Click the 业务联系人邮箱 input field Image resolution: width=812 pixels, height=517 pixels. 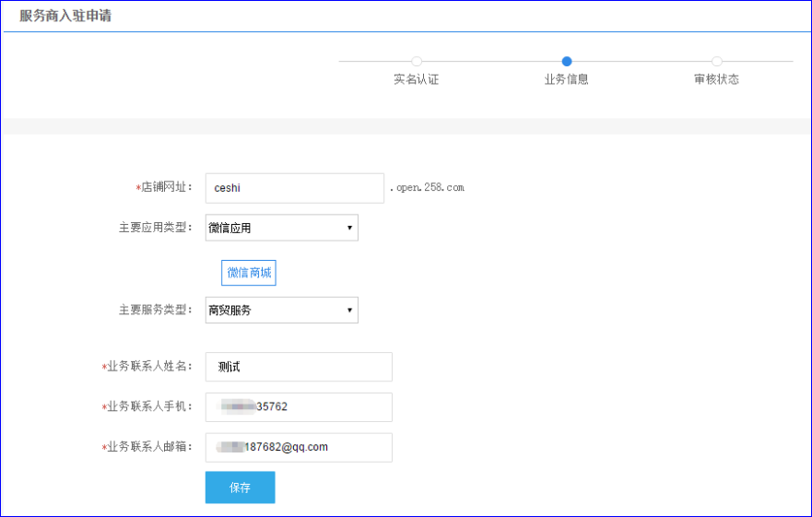coord(299,448)
